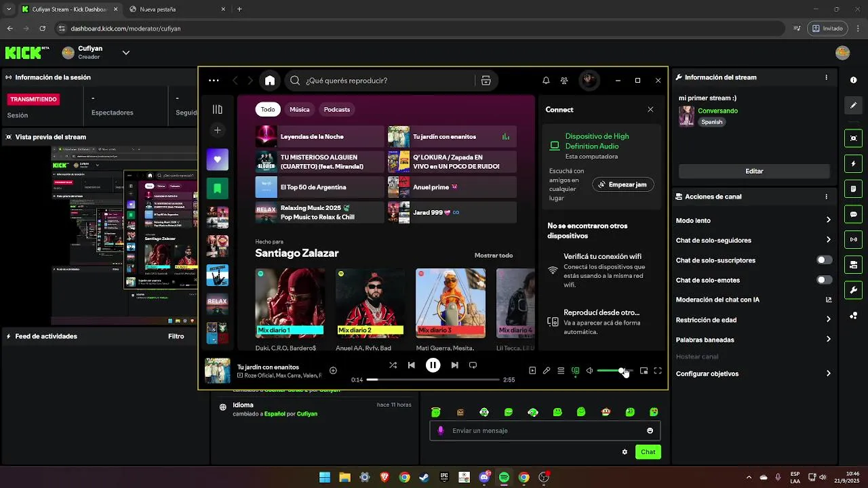The image size is (868, 488).
Task: Open Kick chat bubble sidebar icon
Action: pyautogui.click(x=853, y=214)
